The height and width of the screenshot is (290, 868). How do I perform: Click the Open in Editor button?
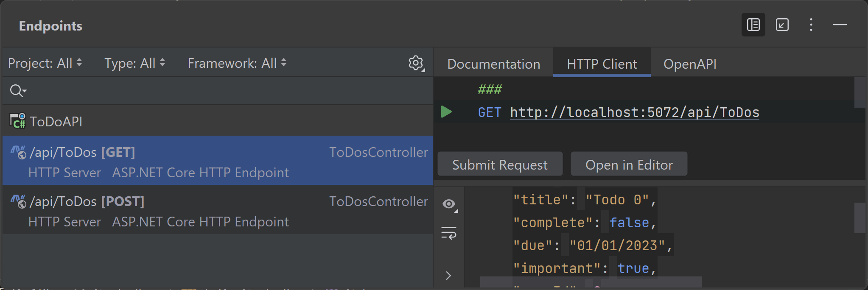pyautogui.click(x=629, y=165)
